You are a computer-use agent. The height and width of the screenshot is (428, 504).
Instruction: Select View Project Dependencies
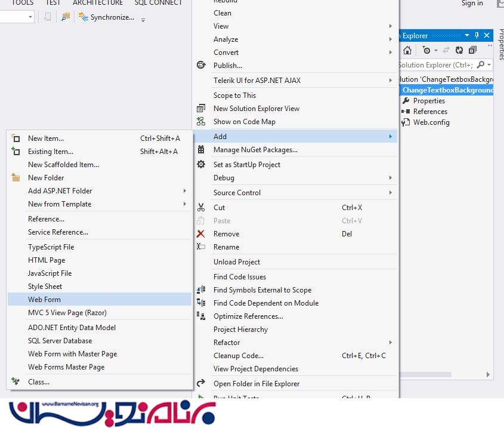[x=296, y=369]
